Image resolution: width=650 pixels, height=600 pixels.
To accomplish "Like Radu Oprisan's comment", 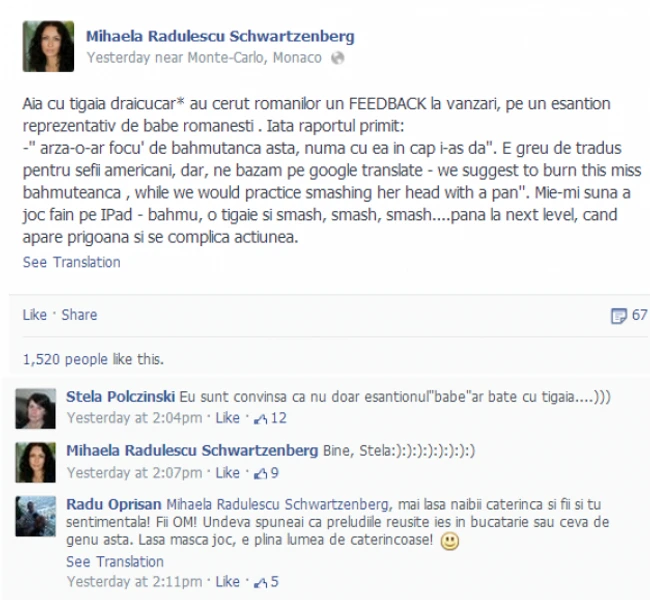I will click(x=228, y=582).
